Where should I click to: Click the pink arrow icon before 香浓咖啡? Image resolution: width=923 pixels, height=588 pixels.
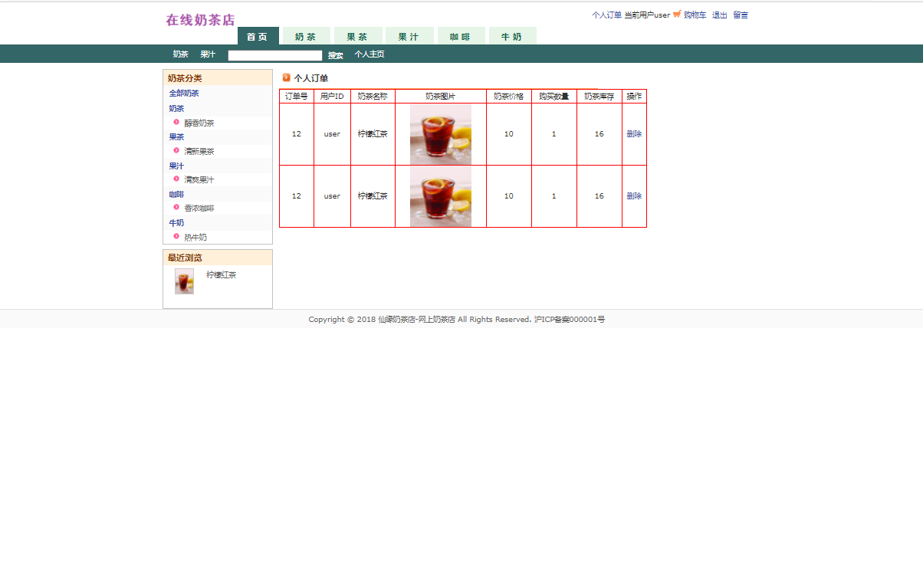tap(175, 208)
